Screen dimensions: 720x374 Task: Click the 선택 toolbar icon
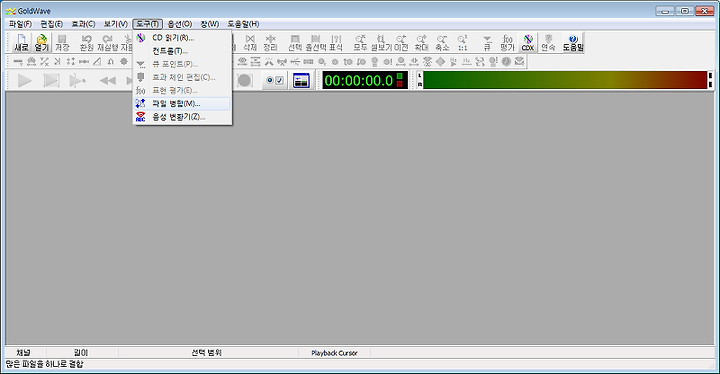tap(295, 42)
